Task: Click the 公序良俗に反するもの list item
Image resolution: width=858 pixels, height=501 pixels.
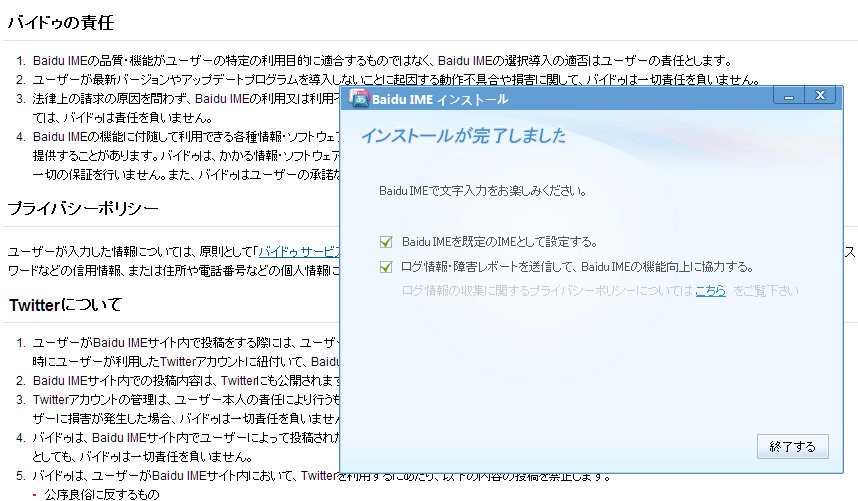Action: pyautogui.click(x=102, y=494)
